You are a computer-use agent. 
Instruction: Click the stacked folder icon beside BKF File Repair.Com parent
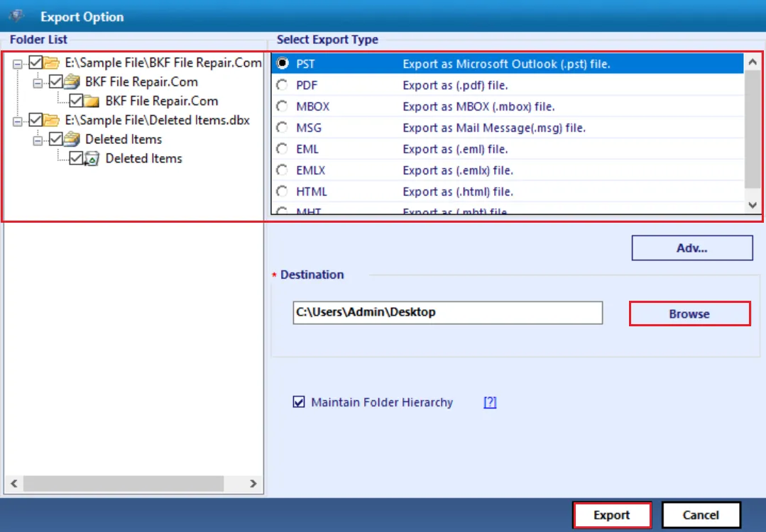tap(71, 82)
